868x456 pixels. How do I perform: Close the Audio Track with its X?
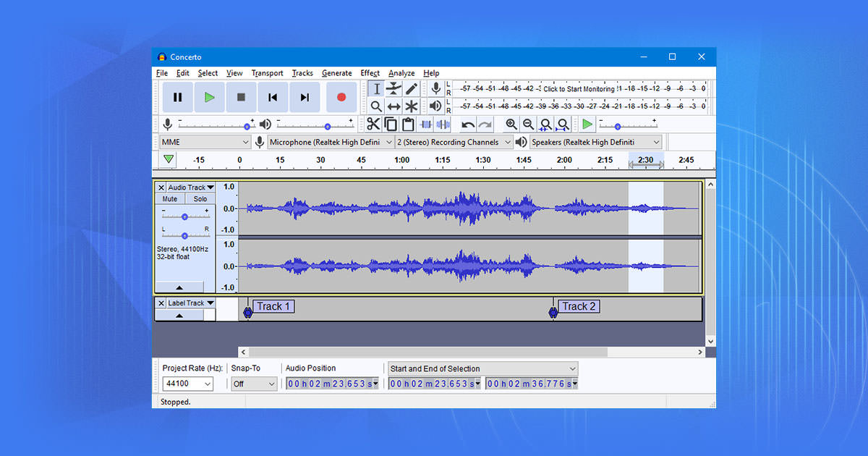(x=161, y=187)
